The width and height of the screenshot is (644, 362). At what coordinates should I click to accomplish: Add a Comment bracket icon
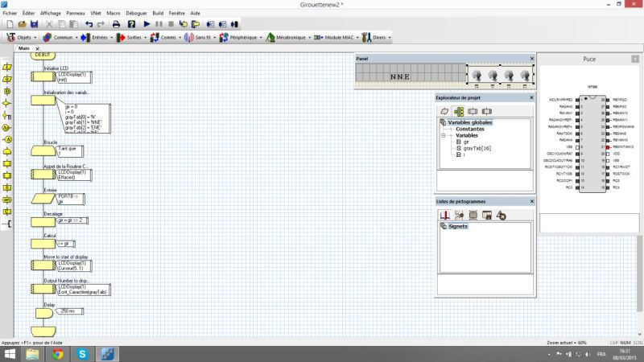click(7, 224)
